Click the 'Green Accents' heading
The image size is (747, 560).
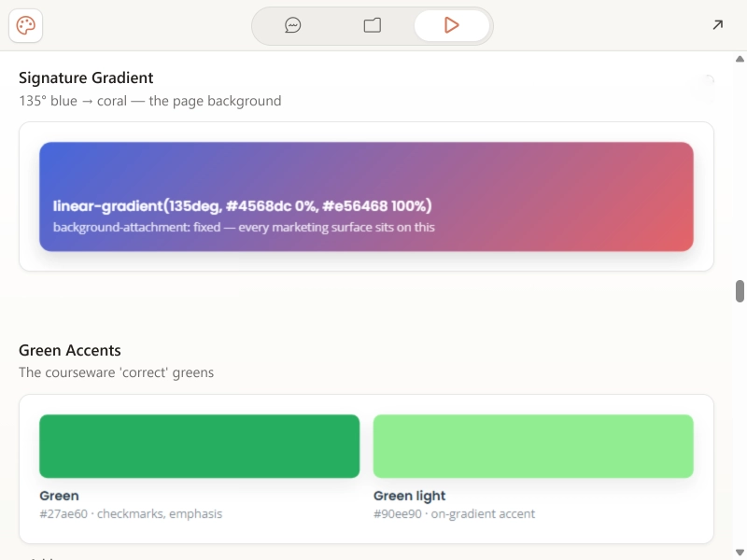point(70,351)
